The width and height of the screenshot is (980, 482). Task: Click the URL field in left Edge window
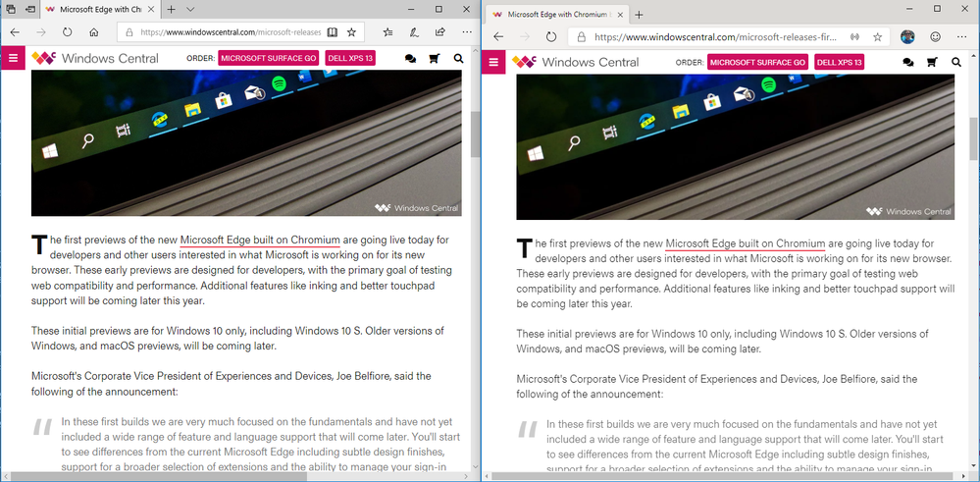[231, 31]
